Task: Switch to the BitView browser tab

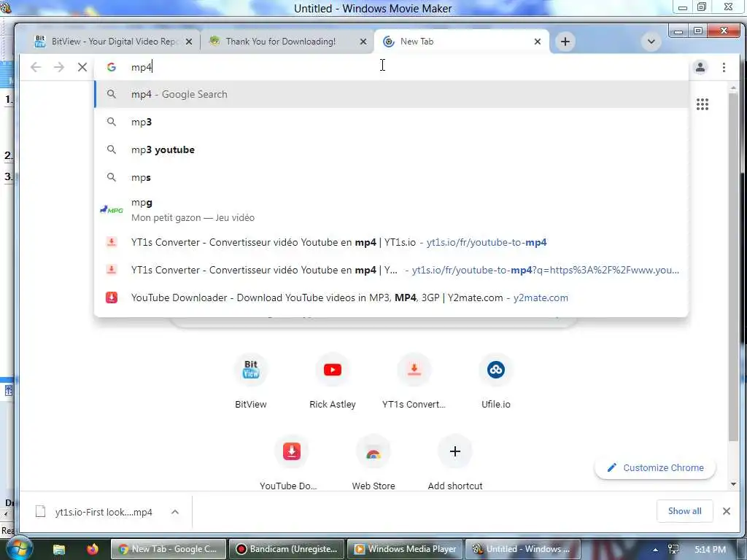Action: tap(115, 42)
